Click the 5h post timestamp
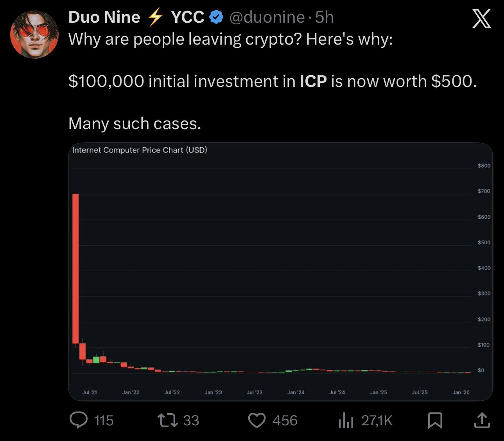Image resolution: width=504 pixels, height=441 pixels. click(325, 17)
